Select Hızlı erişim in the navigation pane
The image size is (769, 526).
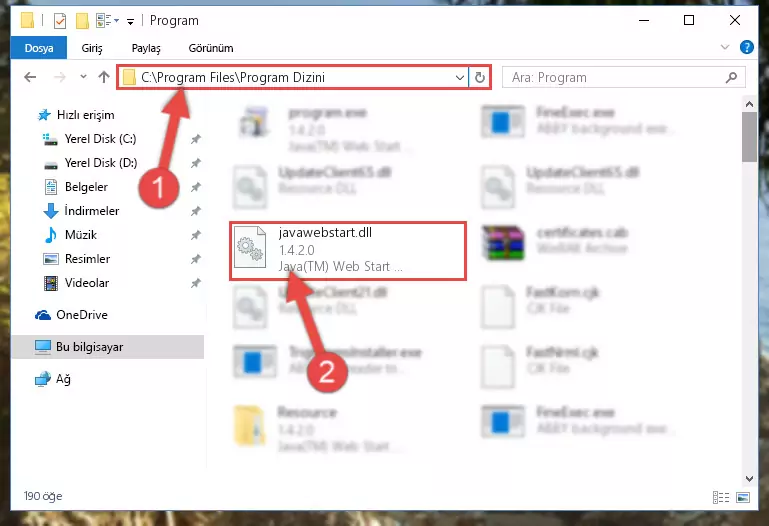(85, 115)
